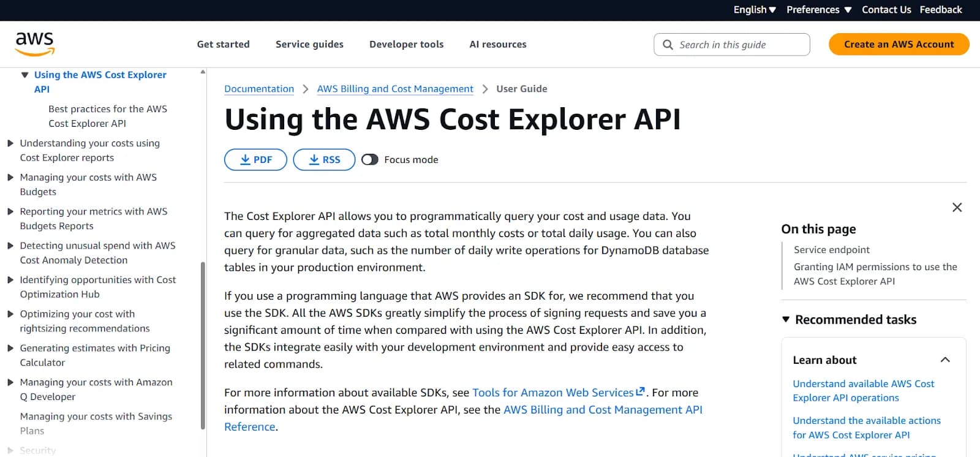
Task: Click sidebar scroll-up arrow
Action: 203,72
